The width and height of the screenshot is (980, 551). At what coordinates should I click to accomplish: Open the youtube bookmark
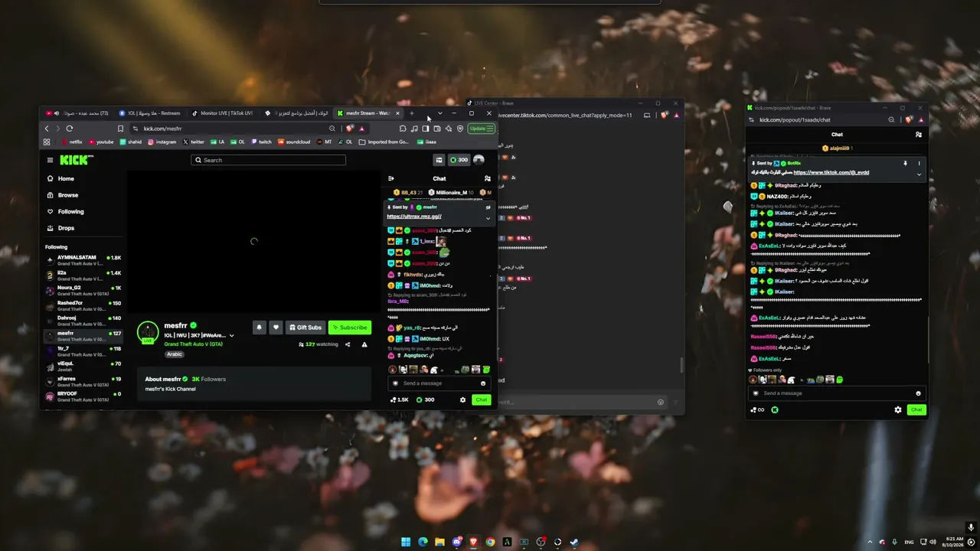coord(101,142)
